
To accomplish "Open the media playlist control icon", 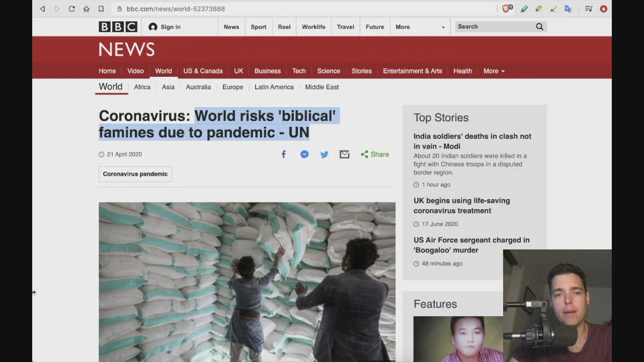I will (589, 9).
